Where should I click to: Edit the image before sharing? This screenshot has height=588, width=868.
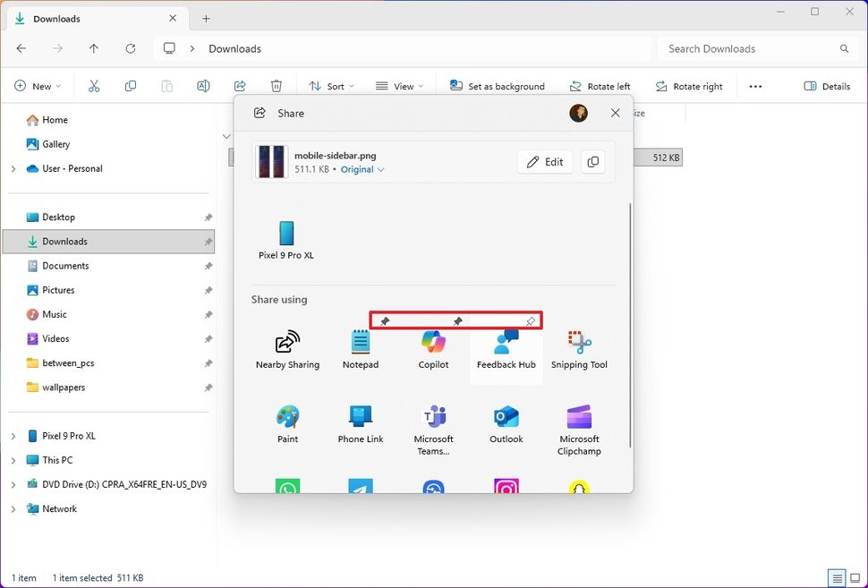click(544, 162)
